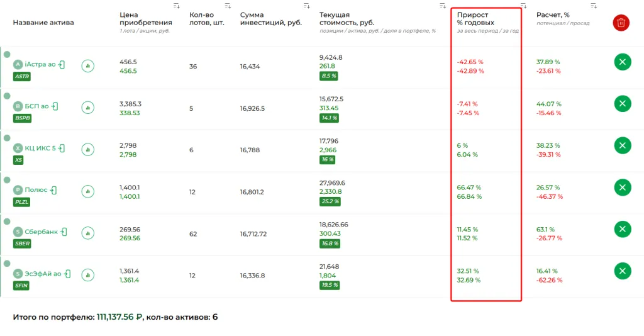
Task: Sort by the Расчет, % column icon
Action: 593,6
